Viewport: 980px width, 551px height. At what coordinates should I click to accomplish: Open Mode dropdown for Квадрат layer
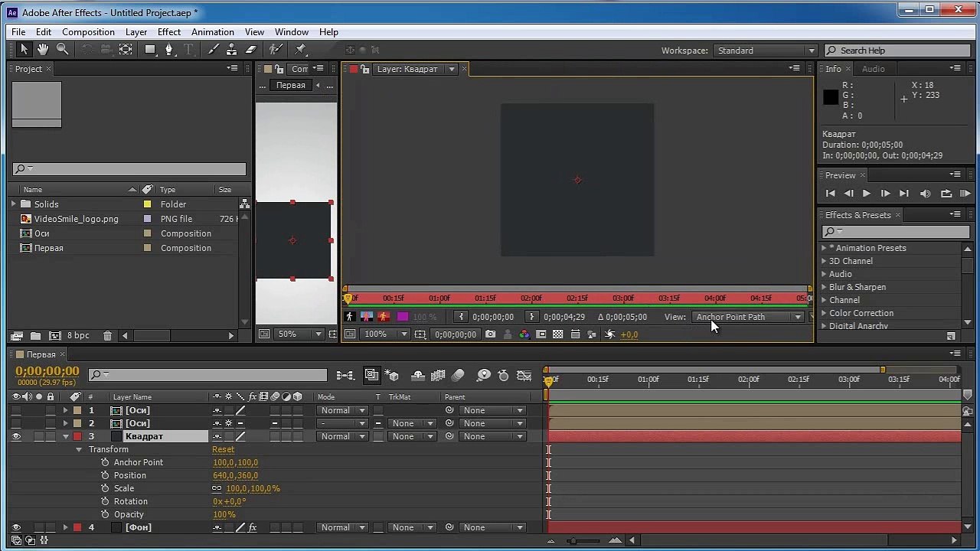[341, 436]
